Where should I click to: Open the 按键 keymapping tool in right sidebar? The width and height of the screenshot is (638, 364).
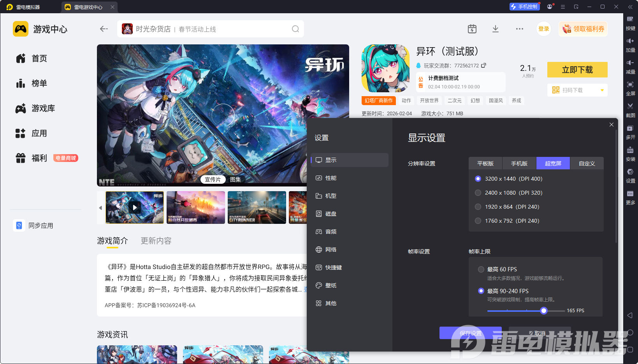pos(630,23)
